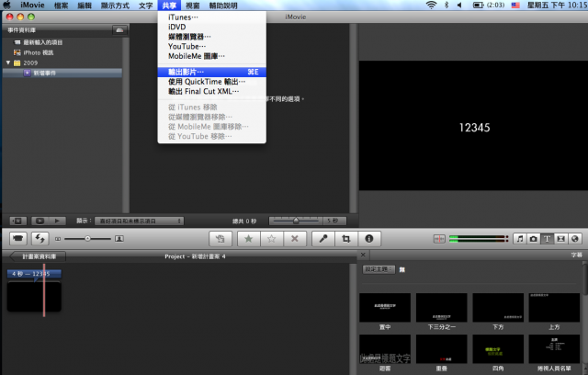This screenshot has height=375, width=588.
Task: Click the Wi-Fi status icon in menu bar
Action: pos(431,5)
